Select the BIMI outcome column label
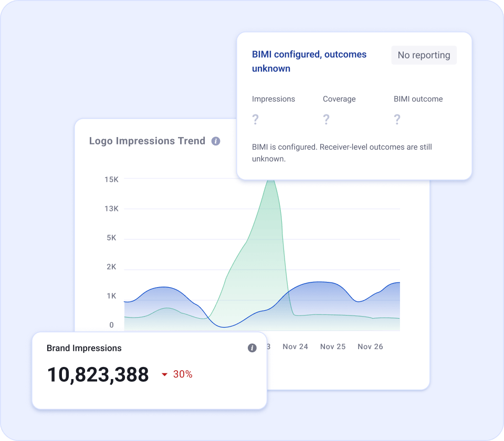The height and width of the screenshot is (441, 504). coord(418,99)
